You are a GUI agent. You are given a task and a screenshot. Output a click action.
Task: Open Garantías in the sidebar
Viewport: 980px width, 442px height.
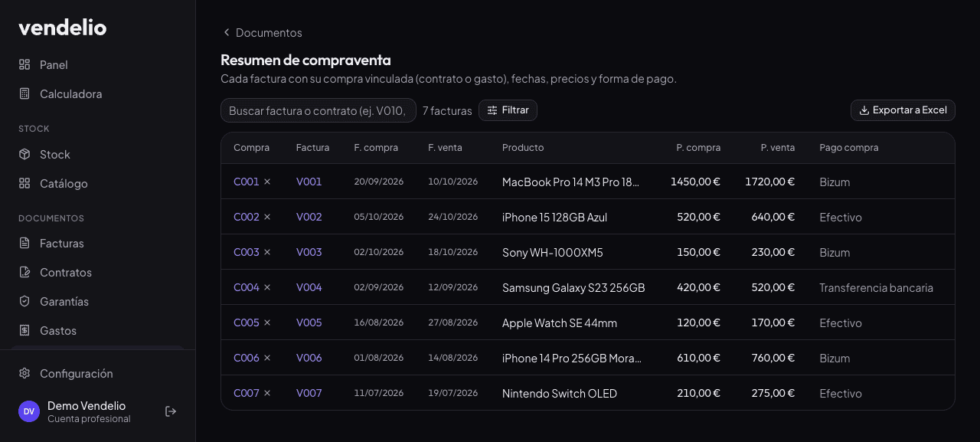click(x=98, y=301)
